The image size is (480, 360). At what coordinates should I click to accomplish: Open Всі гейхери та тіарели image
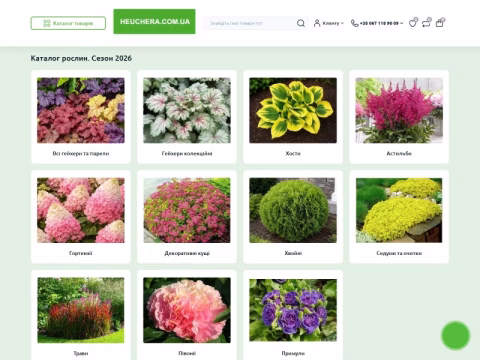point(81,110)
